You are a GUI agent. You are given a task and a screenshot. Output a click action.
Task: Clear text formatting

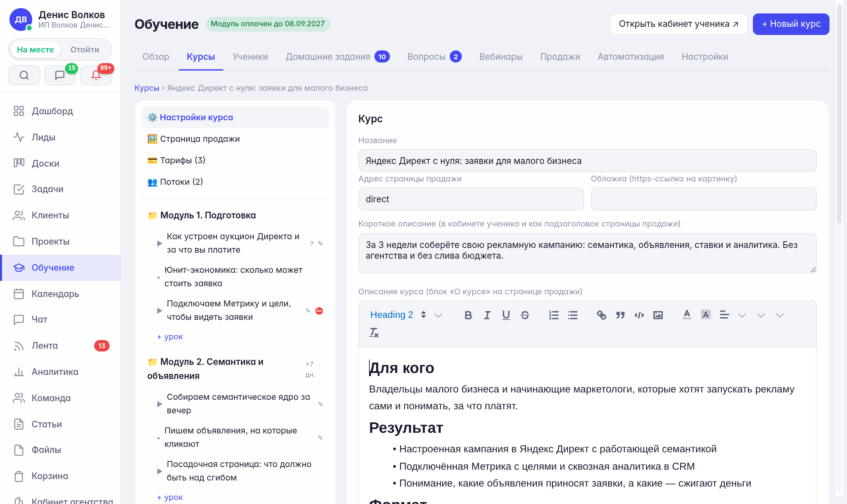pos(374,333)
